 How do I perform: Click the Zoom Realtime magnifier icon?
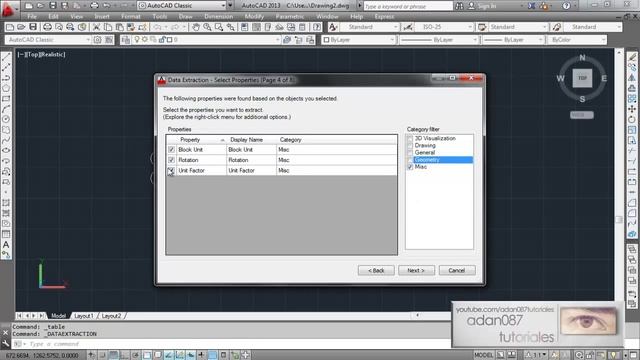207,27
